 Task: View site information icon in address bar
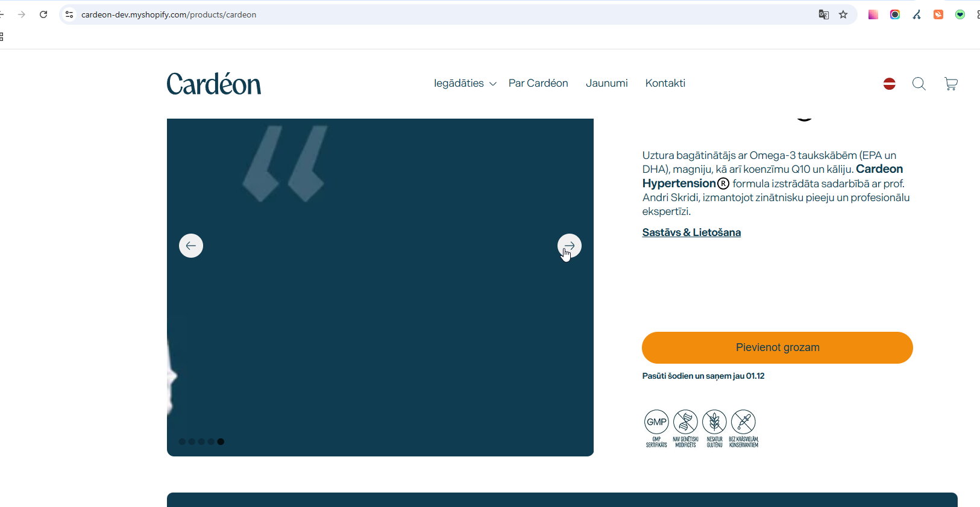point(69,14)
